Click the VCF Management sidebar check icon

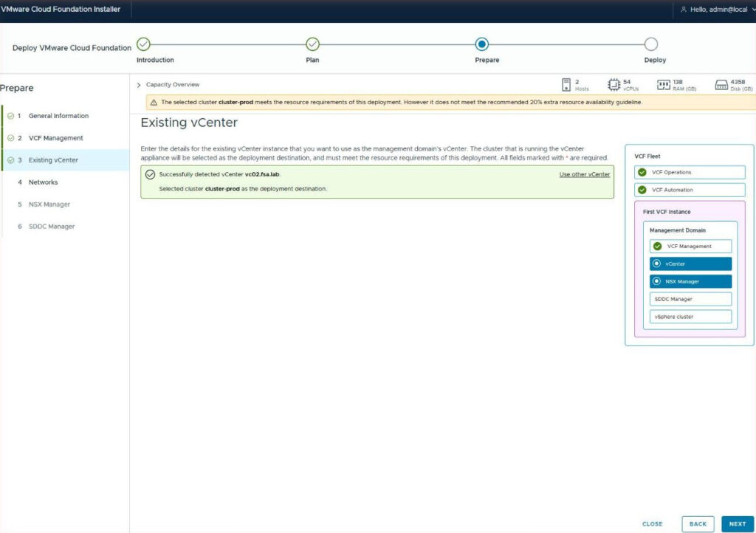click(10, 138)
